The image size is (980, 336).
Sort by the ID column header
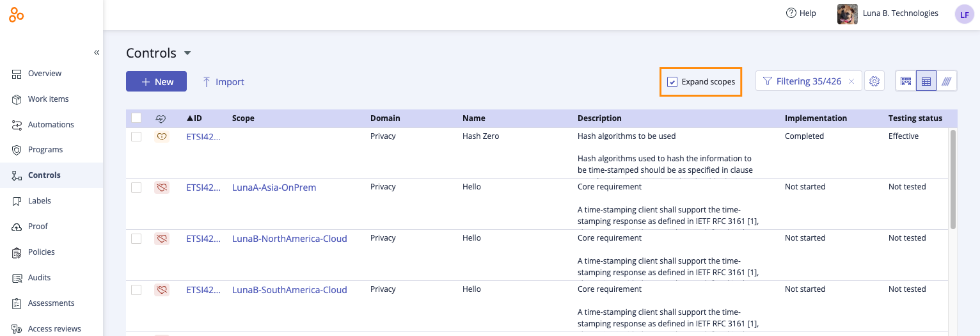194,118
